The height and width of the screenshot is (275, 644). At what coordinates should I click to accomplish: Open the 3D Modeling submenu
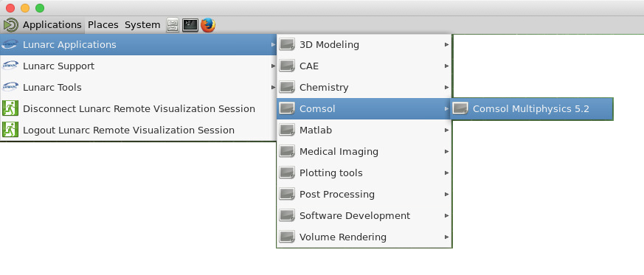click(364, 45)
